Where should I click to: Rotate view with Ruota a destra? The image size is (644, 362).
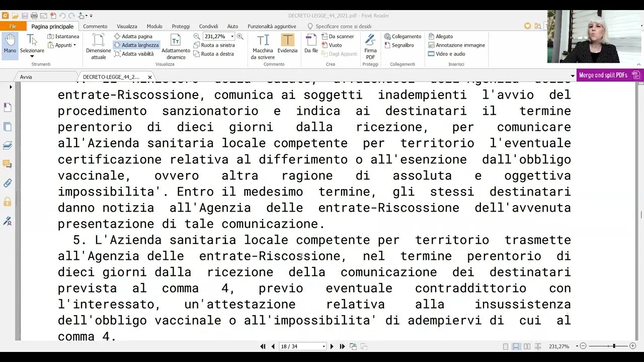214,54
